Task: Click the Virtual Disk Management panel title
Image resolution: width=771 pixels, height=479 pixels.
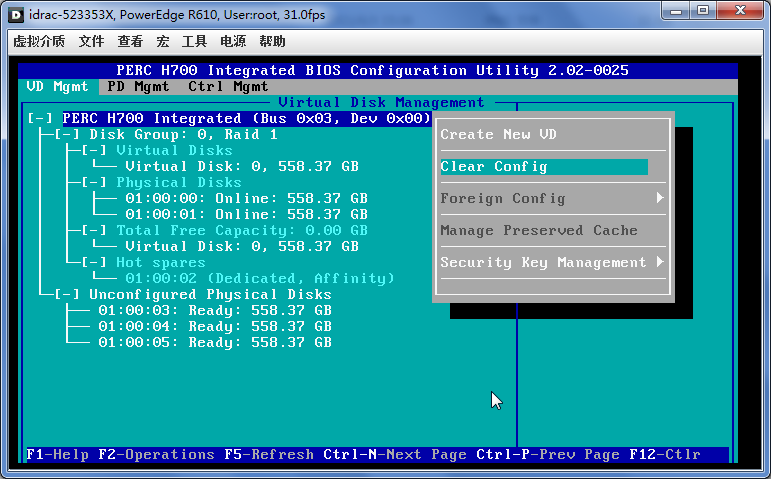Action: tap(382, 102)
